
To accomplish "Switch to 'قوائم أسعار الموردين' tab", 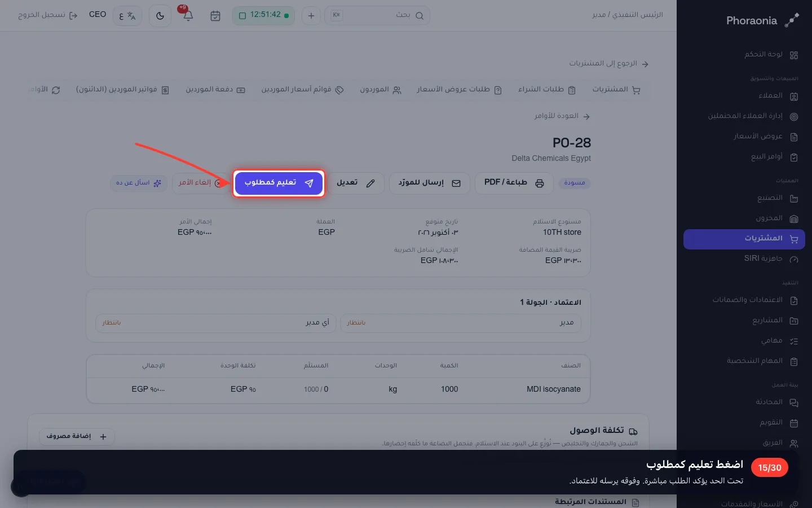I will 302,89.
